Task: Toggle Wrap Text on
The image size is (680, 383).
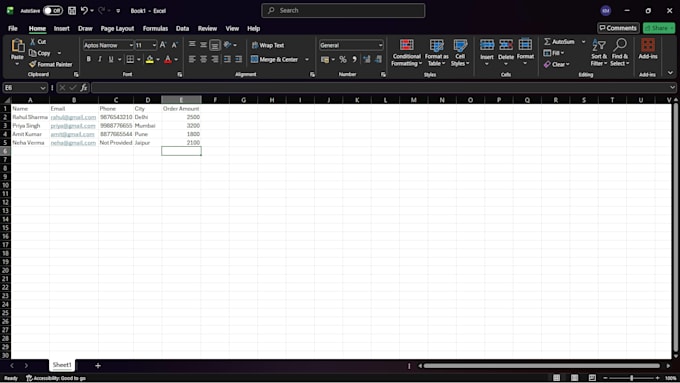Action: (x=268, y=45)
